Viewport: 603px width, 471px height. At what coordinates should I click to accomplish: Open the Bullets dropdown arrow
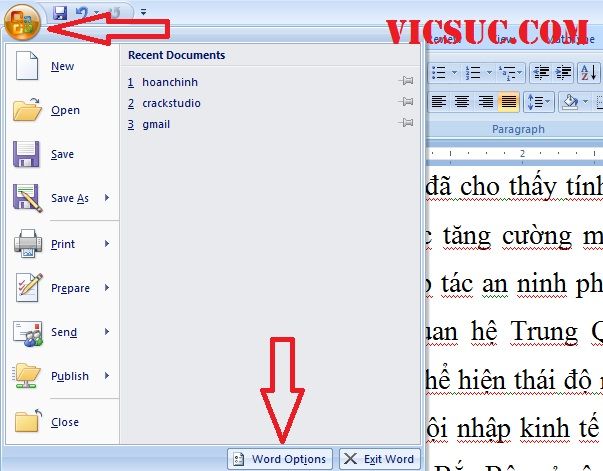pyautogui.click(x=454, y=72)
